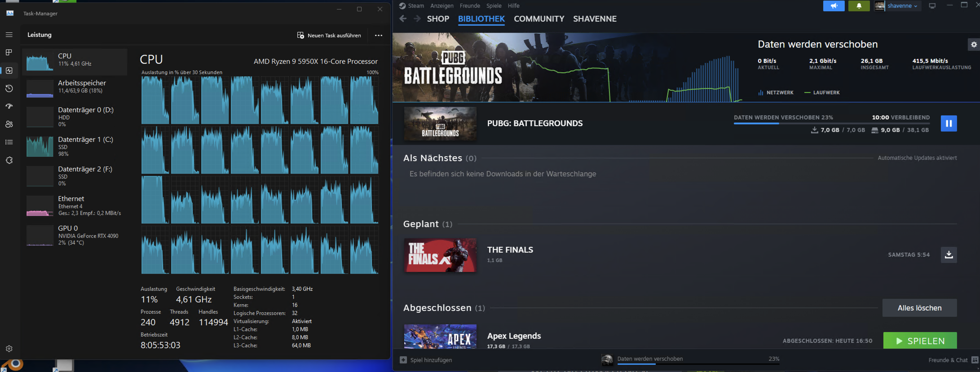Viewport: 980px width, 372px height.
Task: Click 'Spiel hinzufügen' at Steam bottom
Action: point(426,360)
